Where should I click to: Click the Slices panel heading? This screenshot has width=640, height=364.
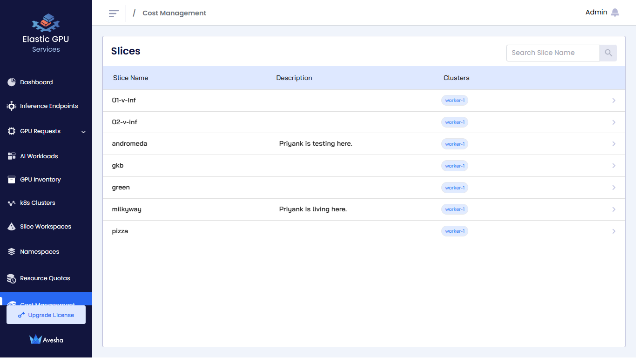(126, 51)
